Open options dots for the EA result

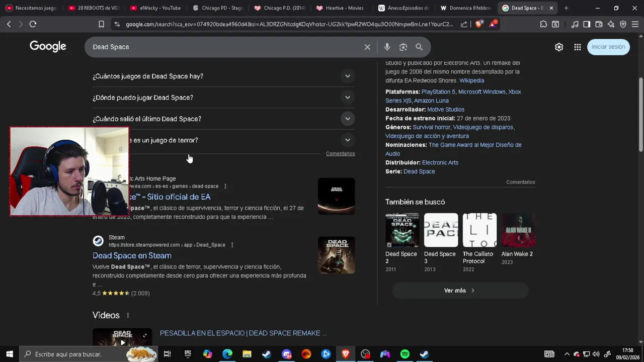(x=225, y=186)
